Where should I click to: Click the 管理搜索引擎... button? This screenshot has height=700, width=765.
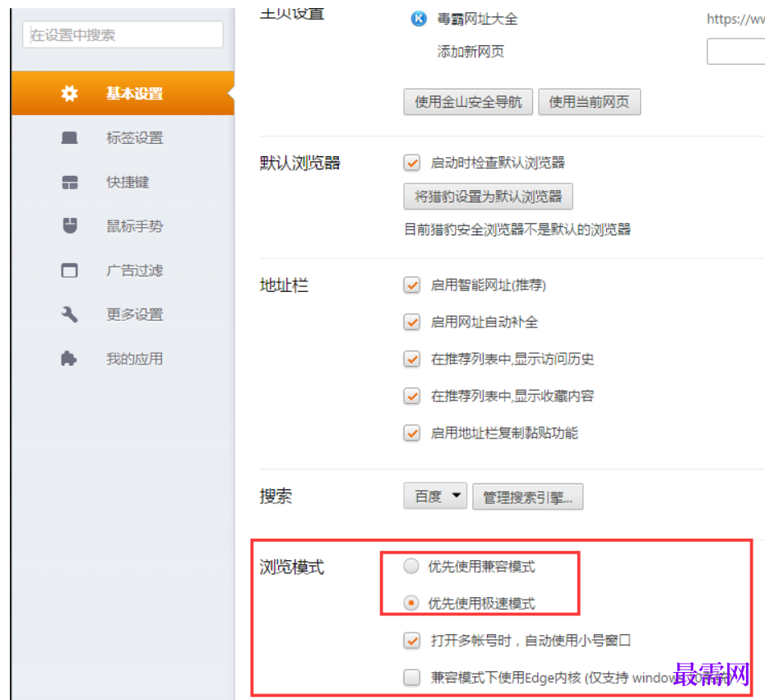tap(527, 497)
